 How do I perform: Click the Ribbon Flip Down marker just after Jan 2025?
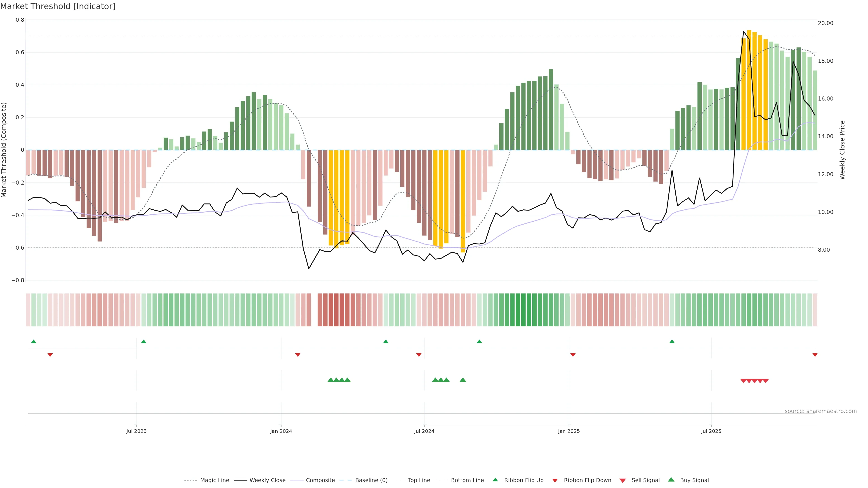573,355
